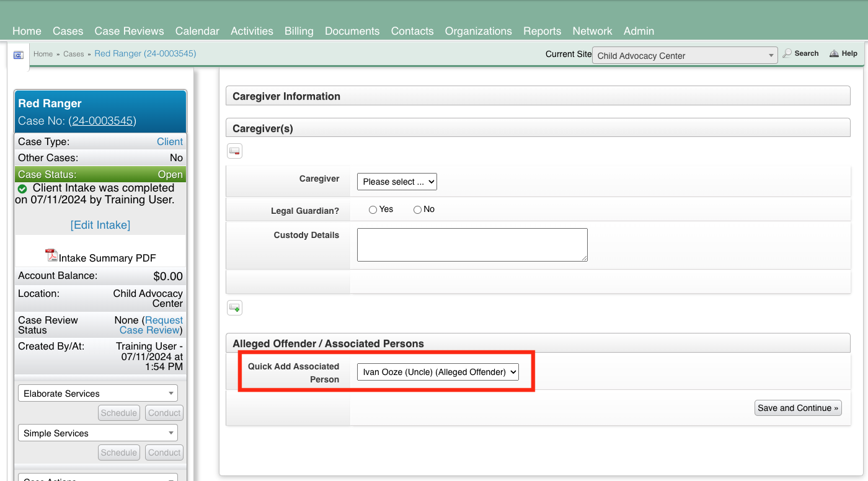Open the Home menu
Image resolution: width=868 pixels, height=481 pixels.
[x=27, y=31]
